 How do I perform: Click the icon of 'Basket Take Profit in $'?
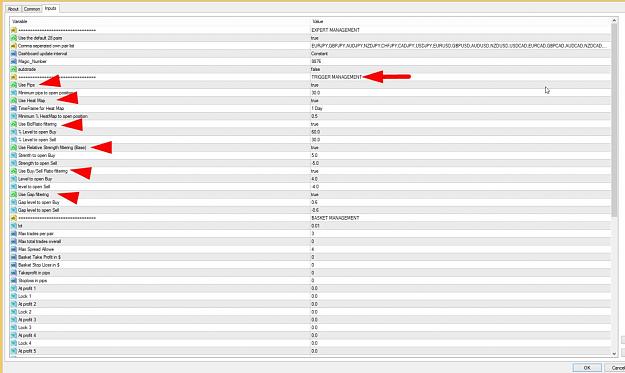[x=14, y=257]
